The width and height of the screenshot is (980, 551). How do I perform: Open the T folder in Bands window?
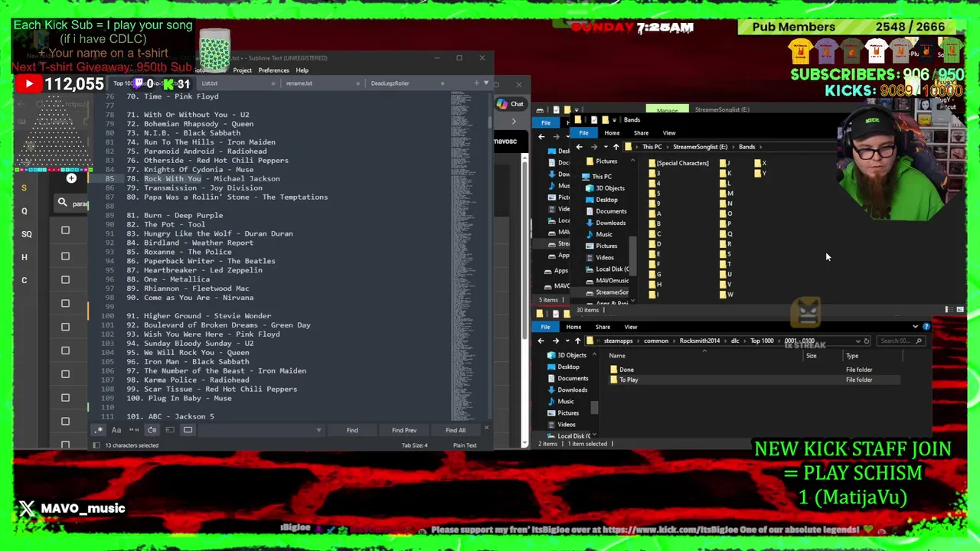pyautogui.click(x=727, y=264)
